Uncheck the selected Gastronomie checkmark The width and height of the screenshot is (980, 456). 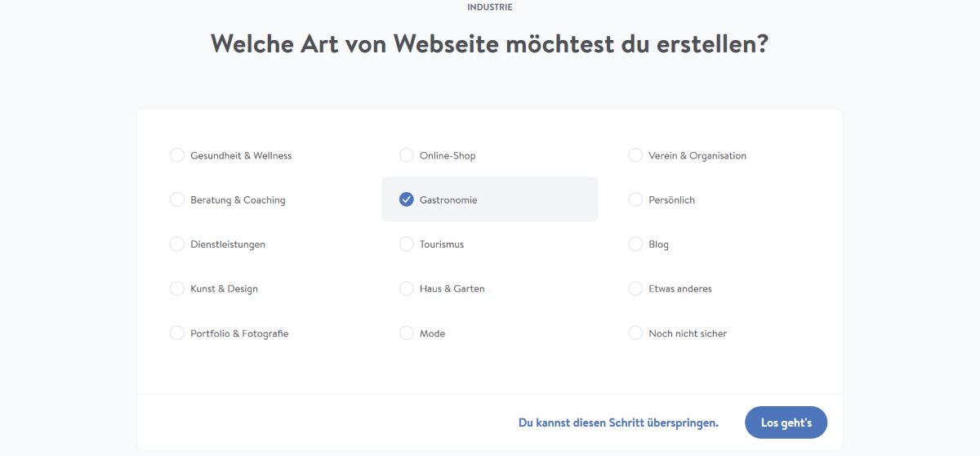tap(407, 199)
